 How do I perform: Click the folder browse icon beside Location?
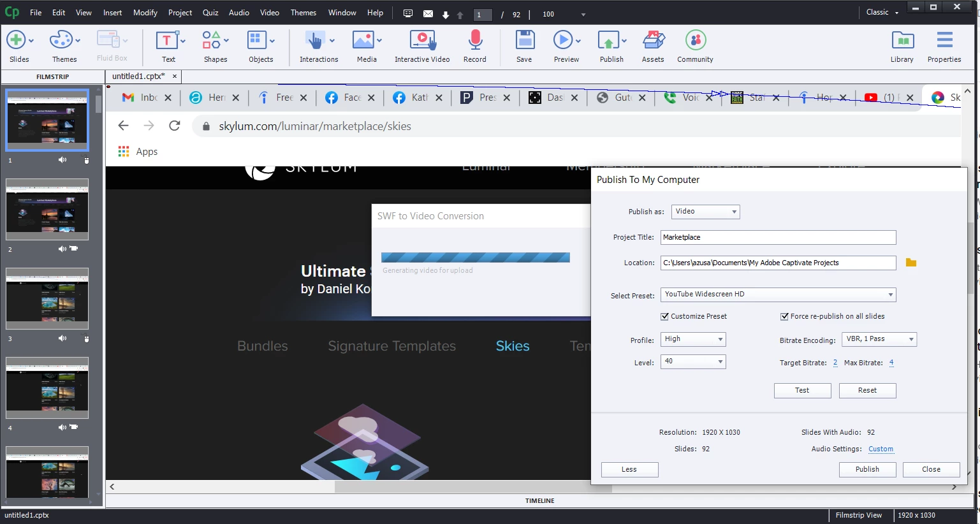coord(911,263)
